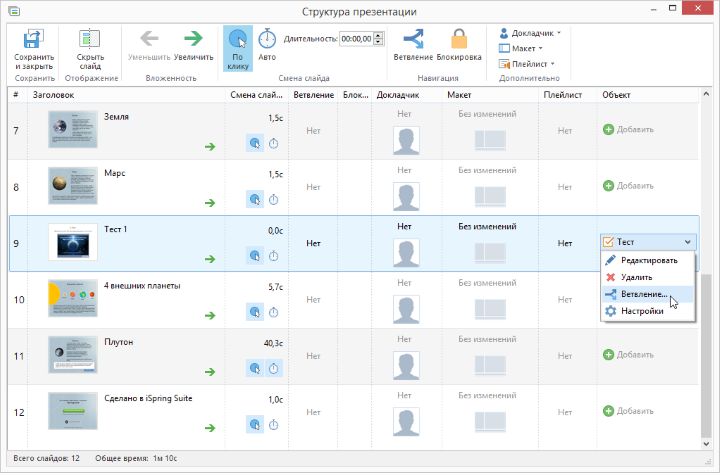Click playlist cell Нет for Марс slide
This screenshot has width=720, height=473.
coord(565,187)
